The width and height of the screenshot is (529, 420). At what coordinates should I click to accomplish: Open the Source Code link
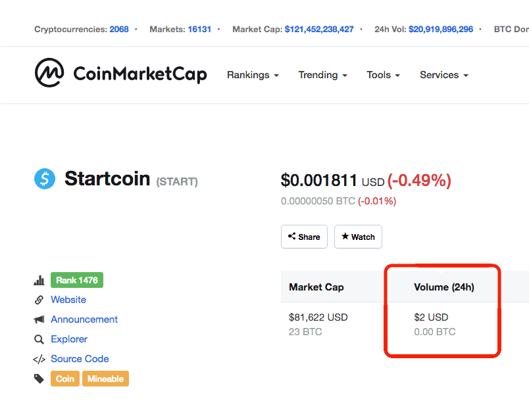click(x=80, y=359)
